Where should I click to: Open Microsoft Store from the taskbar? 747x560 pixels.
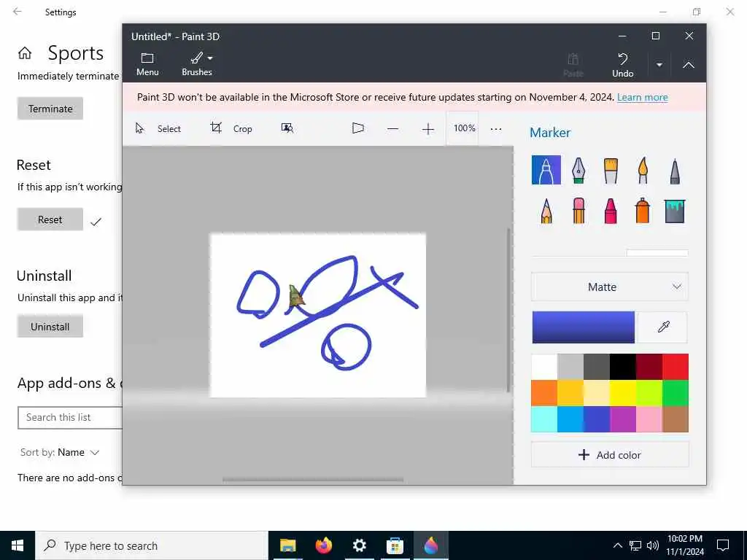[395, 545]
